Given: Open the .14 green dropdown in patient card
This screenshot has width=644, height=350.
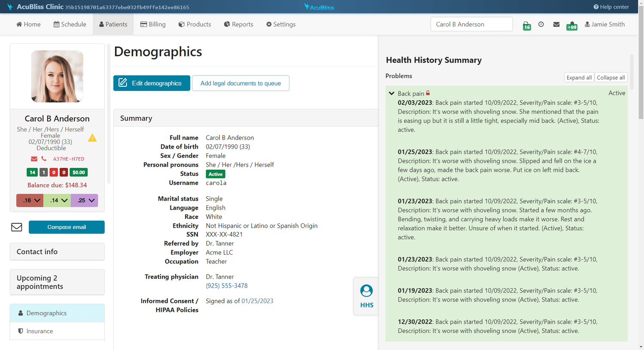Looking at the screenshot, I should [57, 200].
